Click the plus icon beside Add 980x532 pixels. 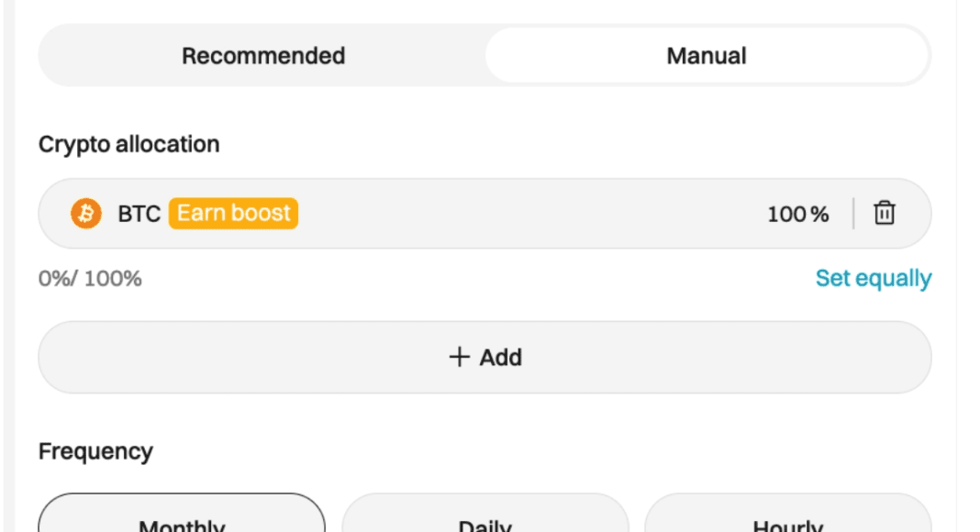tap(459, 357)
